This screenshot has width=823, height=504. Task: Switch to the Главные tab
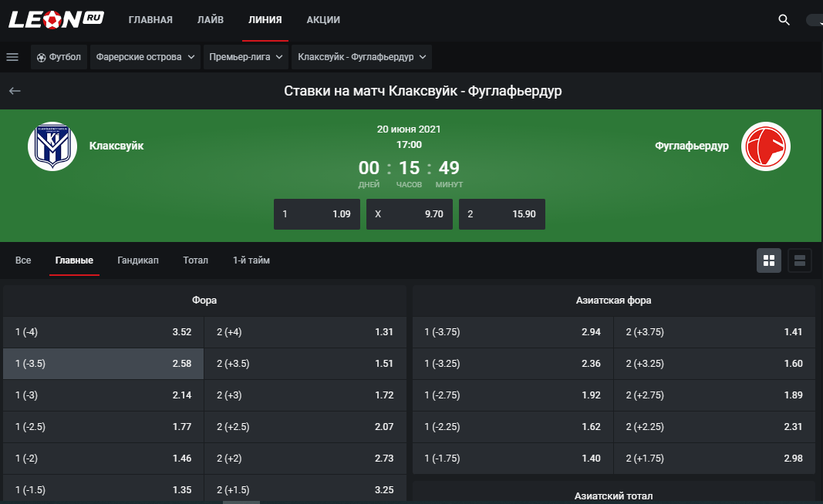point(74,260)
